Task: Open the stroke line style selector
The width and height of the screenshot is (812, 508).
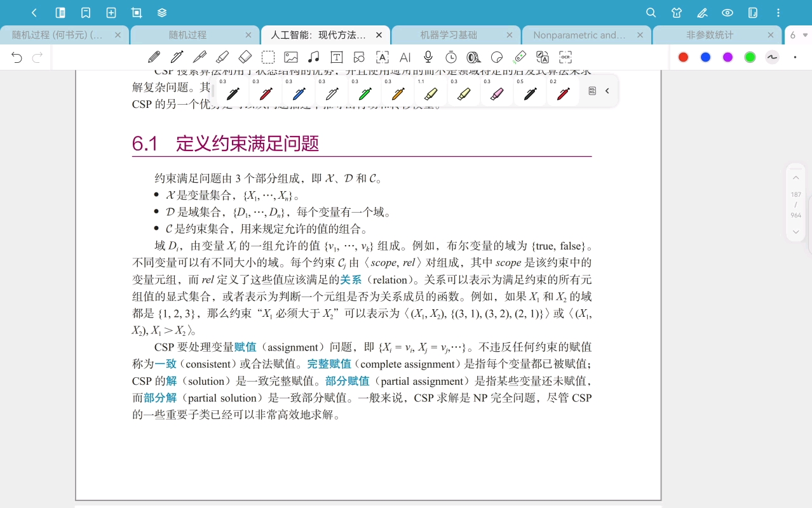Action: [x=773, y=57]
